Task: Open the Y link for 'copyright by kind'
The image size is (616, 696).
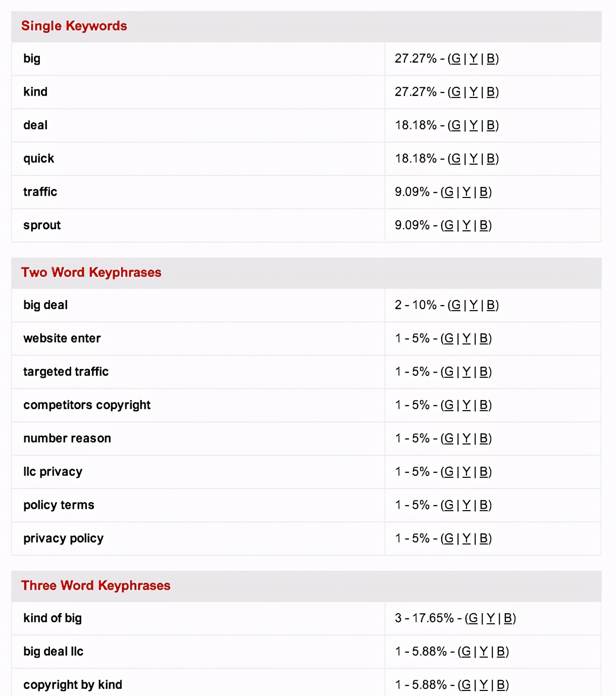Action: [484, 685]
